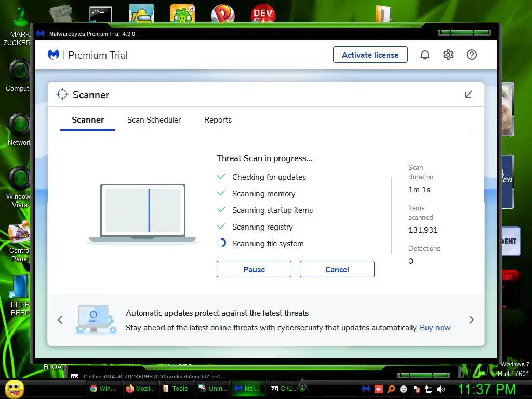Collapse the Scanner panel arrow
The image size is (532, 399).
[468, 95]
